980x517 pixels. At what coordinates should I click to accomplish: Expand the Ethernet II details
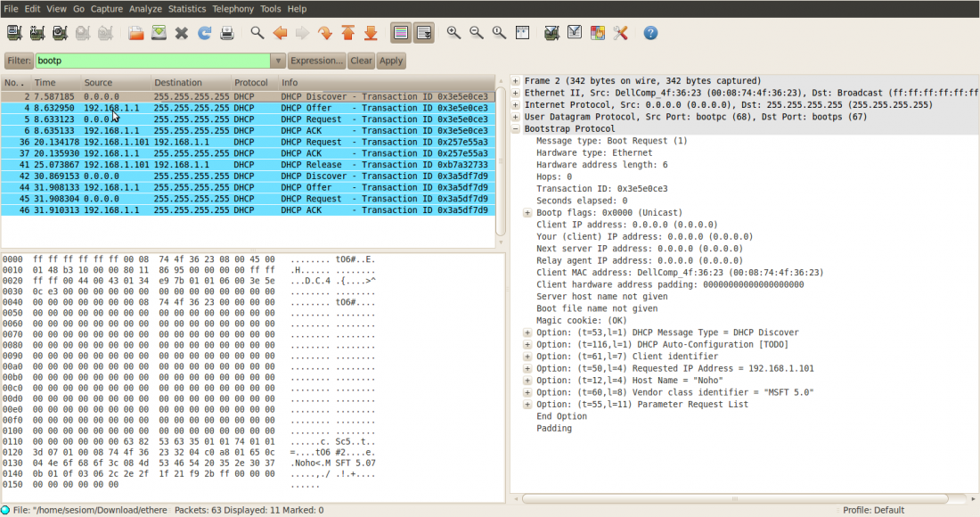(x=516, y=93)
